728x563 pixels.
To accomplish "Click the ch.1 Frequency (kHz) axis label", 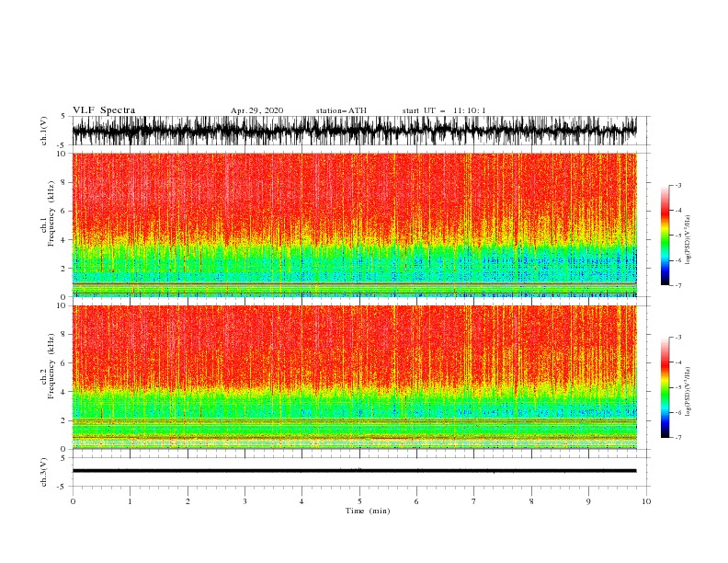I will coord(48,213).
